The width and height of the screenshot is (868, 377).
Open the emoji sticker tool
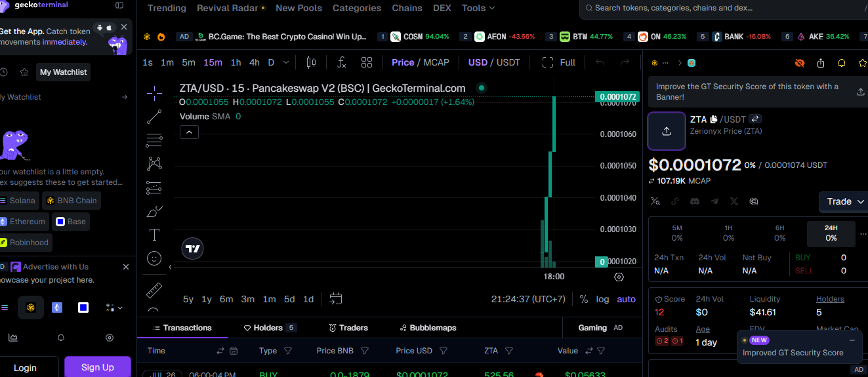pos(154,258)
